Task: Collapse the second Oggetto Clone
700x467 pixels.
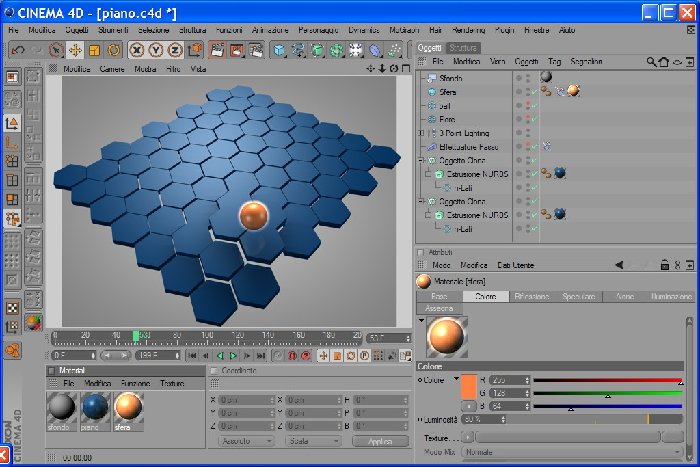Action: [421, 201]
